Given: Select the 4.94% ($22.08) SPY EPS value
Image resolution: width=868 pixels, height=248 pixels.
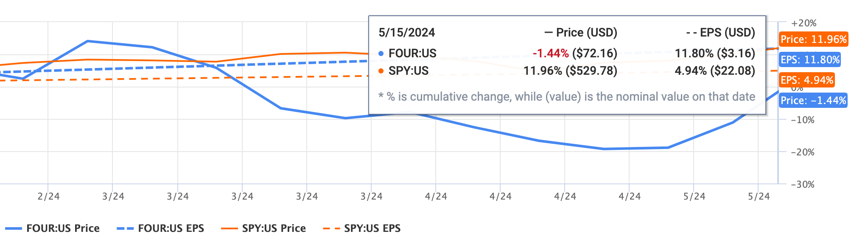Looking at the screenshot, I should click(715, 71).
